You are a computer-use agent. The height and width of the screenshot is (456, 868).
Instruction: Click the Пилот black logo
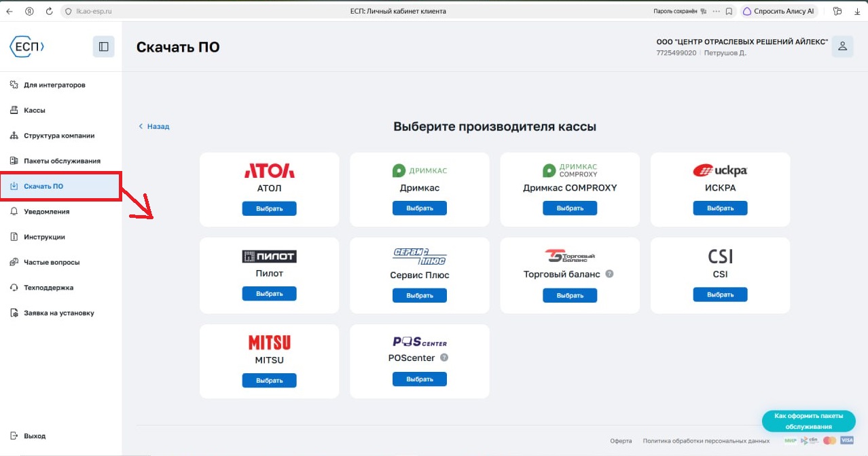269,256
